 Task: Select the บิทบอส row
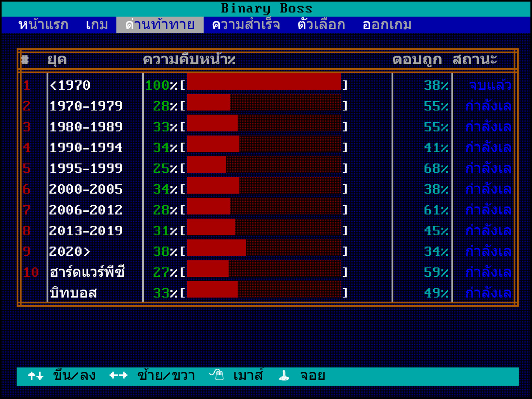[x=73, y=293]
